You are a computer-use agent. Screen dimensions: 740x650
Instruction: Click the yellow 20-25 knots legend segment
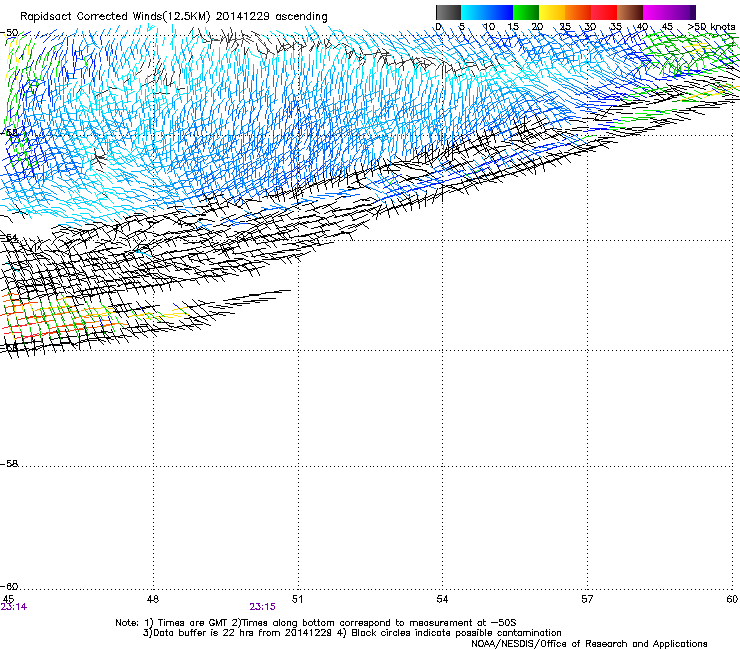tap(552, 12)
